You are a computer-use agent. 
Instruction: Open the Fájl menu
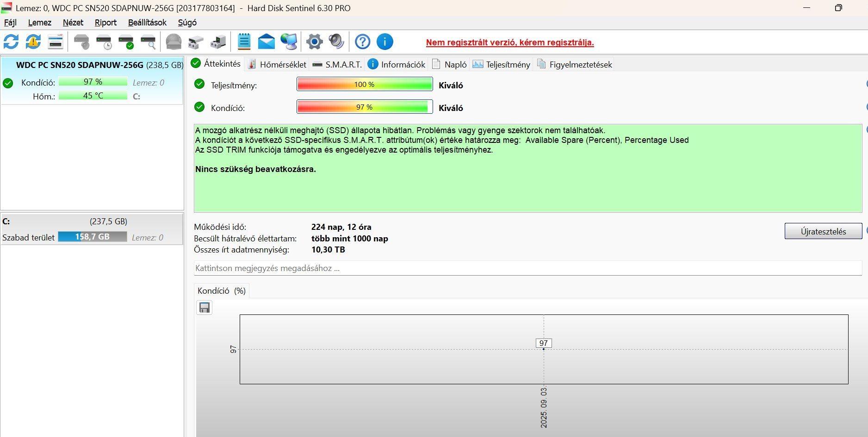pyautogui.click(x=10, y=22)
